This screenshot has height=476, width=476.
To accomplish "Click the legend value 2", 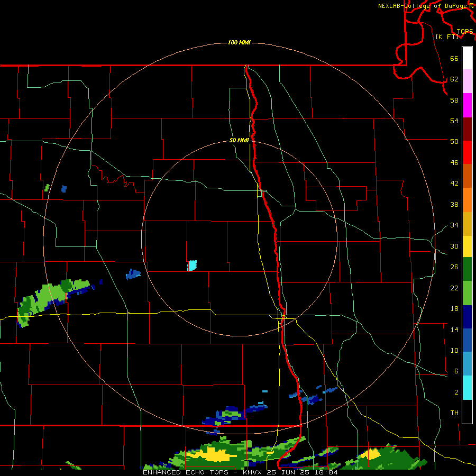I will [456, 392].
